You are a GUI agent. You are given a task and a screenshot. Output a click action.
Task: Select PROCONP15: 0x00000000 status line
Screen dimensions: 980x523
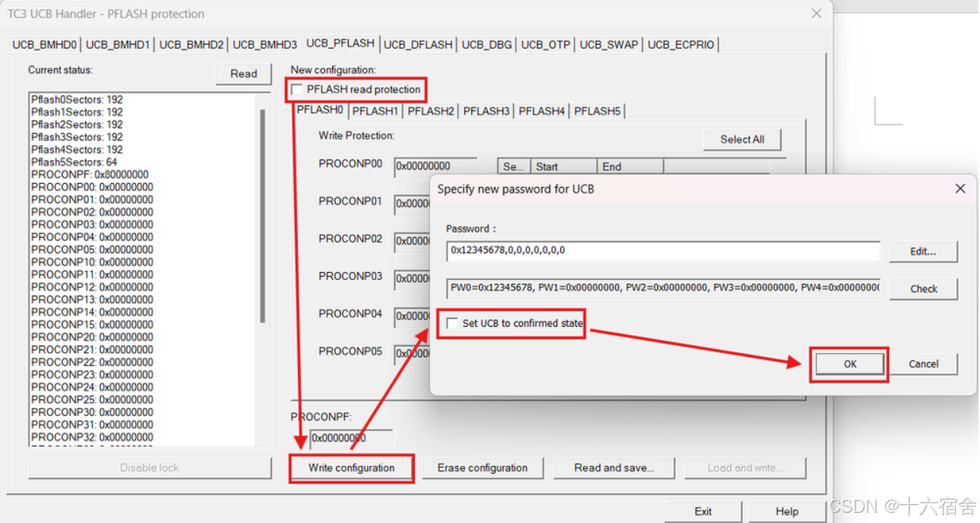click(x=92, y=324)
